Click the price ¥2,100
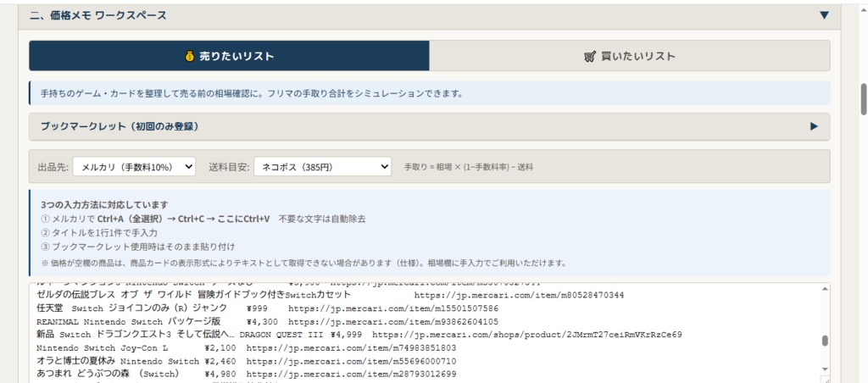The height and width of the screenshot is (383, 868). (220, 348)
